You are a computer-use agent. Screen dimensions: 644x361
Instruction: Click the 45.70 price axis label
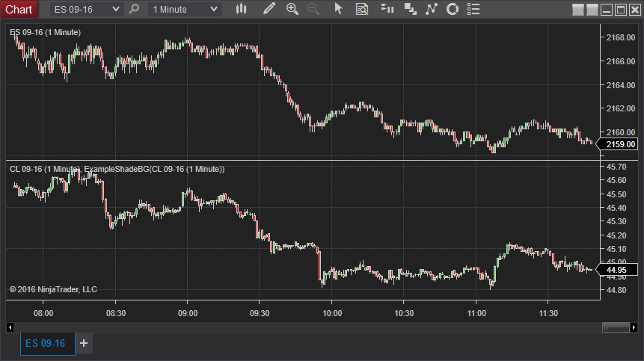tap(616, 167)
